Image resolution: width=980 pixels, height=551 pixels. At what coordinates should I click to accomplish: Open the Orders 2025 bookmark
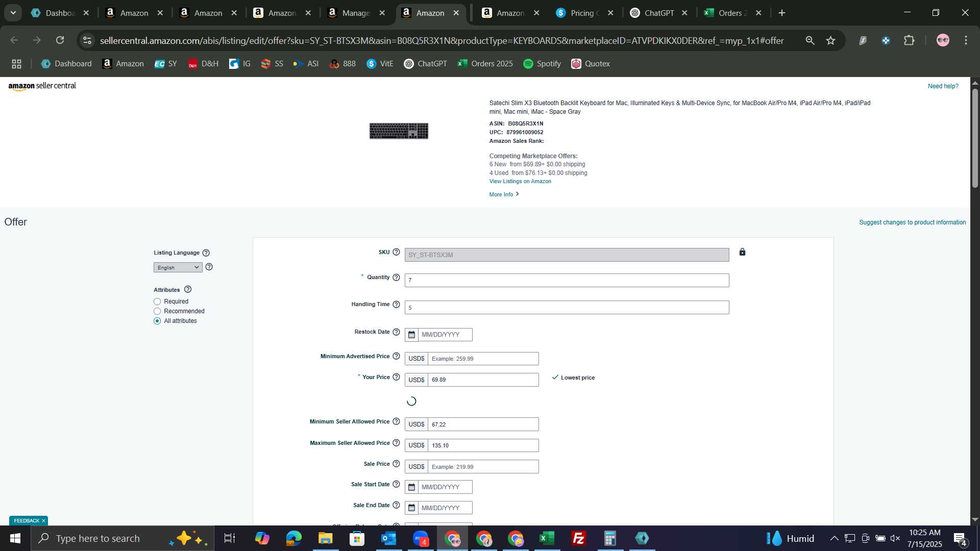click(485, 64)
